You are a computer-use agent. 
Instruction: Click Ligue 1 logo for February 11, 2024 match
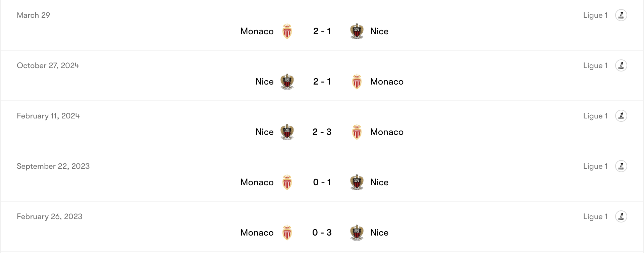click(x=621, y=116)
